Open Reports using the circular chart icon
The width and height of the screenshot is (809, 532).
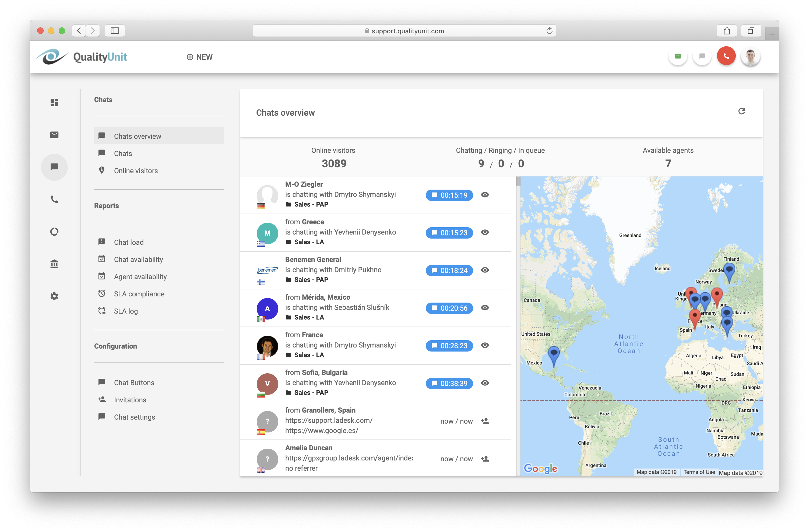coord(54,231)
